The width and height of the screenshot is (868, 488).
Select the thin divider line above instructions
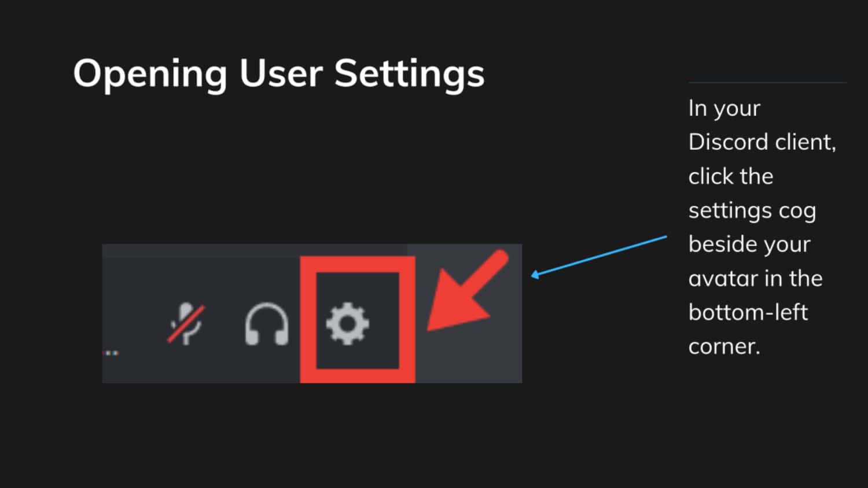point(767,83)
